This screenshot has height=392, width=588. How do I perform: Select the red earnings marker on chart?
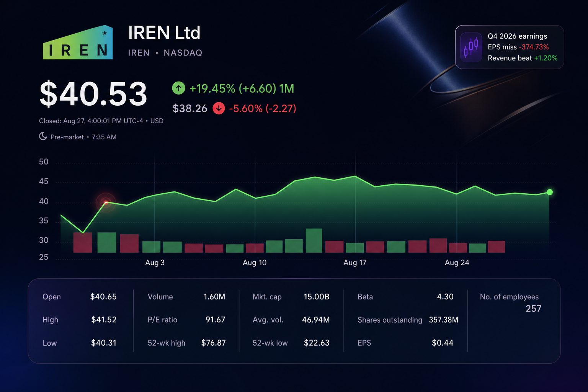[x=106, y=203]
